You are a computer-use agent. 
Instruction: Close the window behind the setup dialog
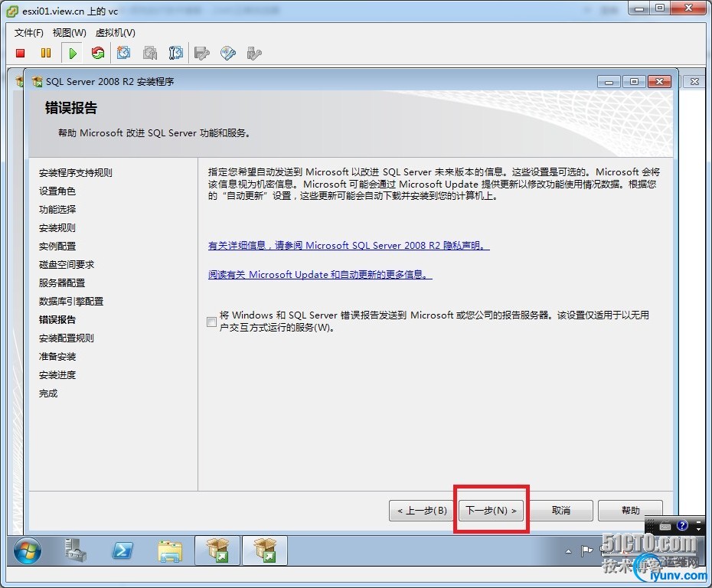[x=694, y=82]
